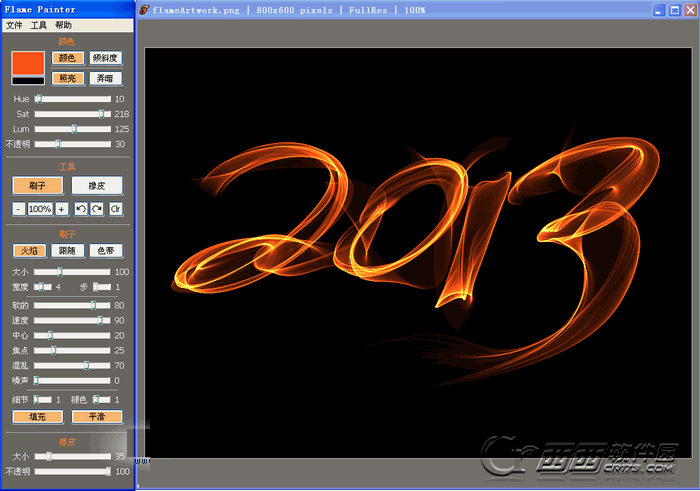The height and width of the screenshot is (491, 700).
Task: Click the 细节 detail slider
Action: 42,399
